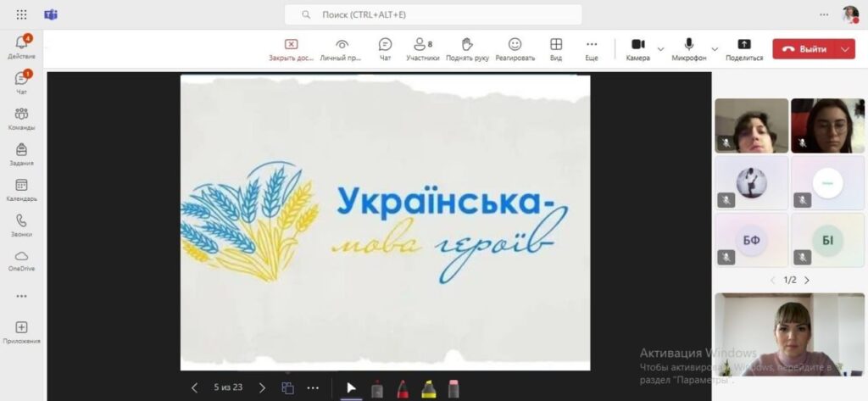This screenshot has width=868, height=401.
Task: Click the search field Поиск
Action: (x=433, y=15)
